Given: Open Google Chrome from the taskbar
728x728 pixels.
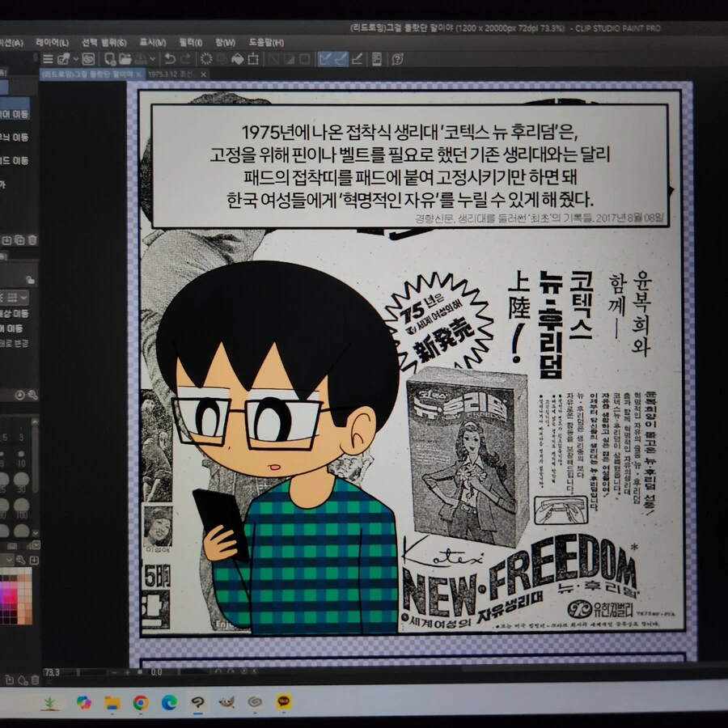Looking at the screenshot, I should pos(141,703).
